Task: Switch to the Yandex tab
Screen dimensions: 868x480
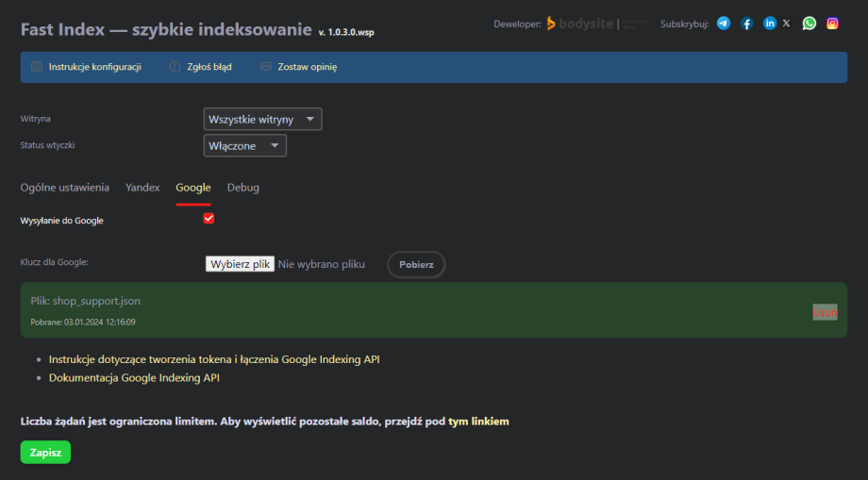Action: pos(142,188)
